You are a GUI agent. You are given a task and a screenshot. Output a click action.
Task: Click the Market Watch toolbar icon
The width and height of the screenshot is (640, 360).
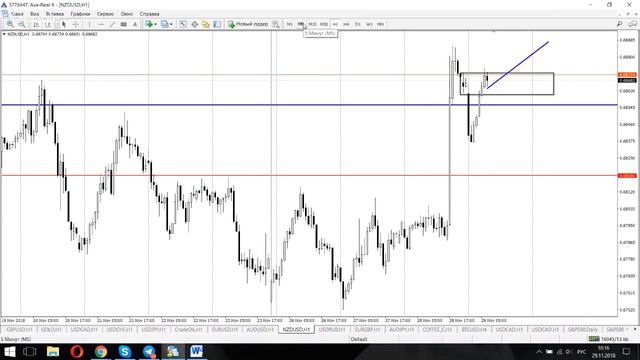183,24
